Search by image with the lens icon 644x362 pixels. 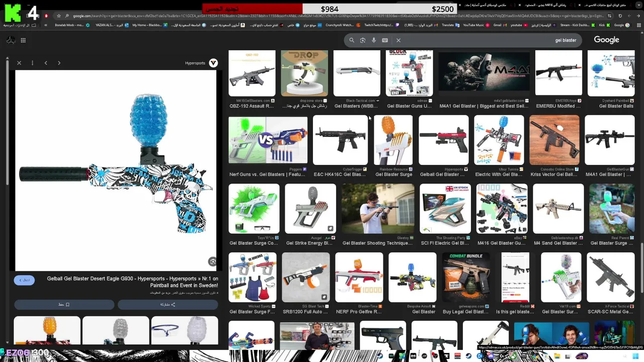363,40
